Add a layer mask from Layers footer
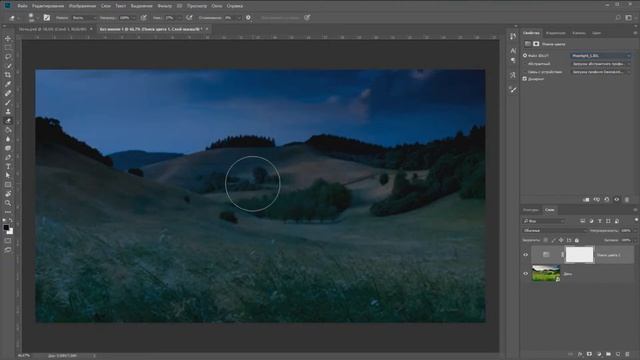This screenshot has width=640, height=360. tap(589, 354)
